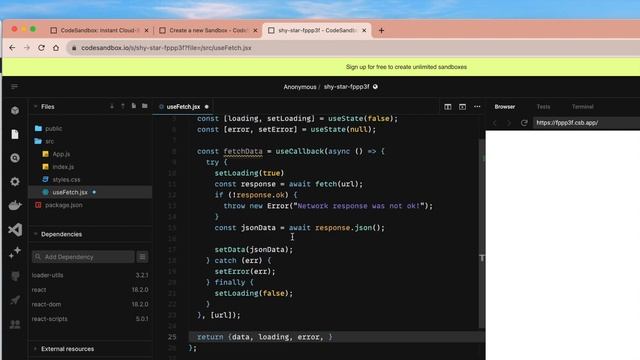Reload the Chrome page
Viewport: 640px width, 360px height.
pyautogui.click(x=41, y=48)
